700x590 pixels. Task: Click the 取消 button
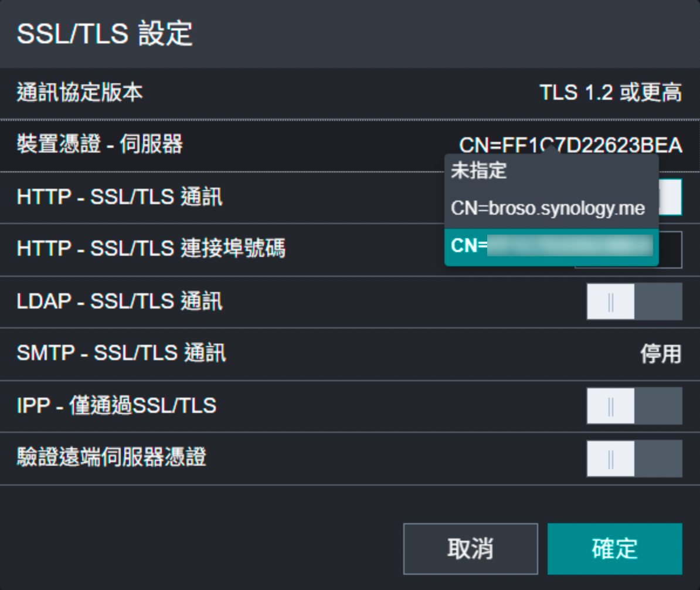point(470,548)
